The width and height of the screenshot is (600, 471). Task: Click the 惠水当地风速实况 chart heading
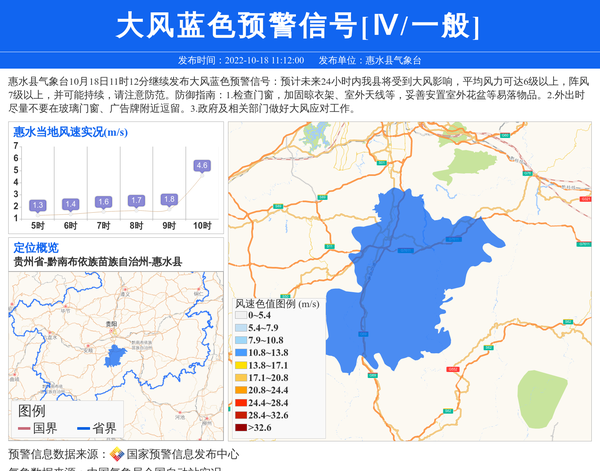(x=70, y=131)
